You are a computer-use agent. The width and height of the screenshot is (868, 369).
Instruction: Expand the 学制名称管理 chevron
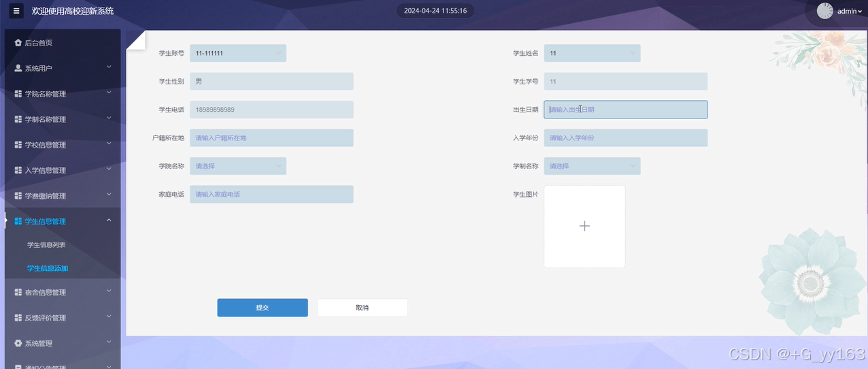(x=109, y=118)
